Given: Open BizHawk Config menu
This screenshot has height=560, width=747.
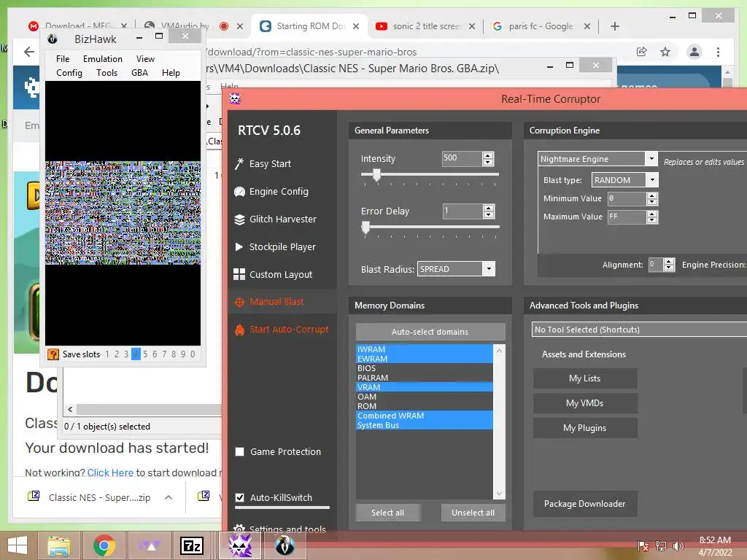Looking at the screenshot, I should [69, 73].
